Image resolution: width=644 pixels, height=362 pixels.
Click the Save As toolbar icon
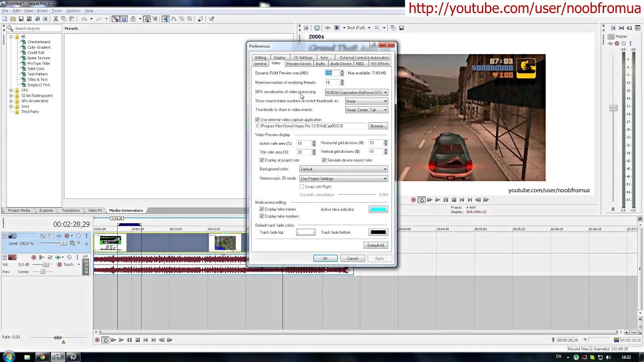[29, 19]
